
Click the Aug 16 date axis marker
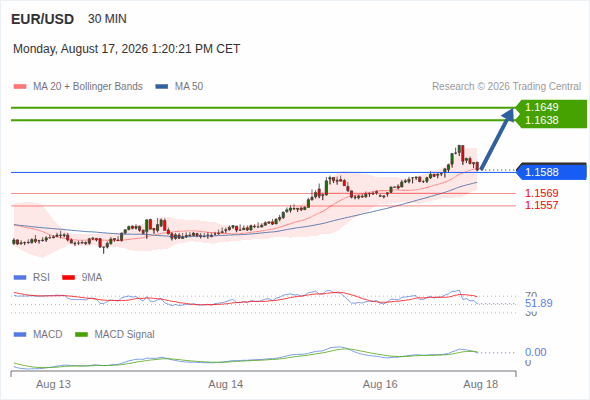click(380, 385)
